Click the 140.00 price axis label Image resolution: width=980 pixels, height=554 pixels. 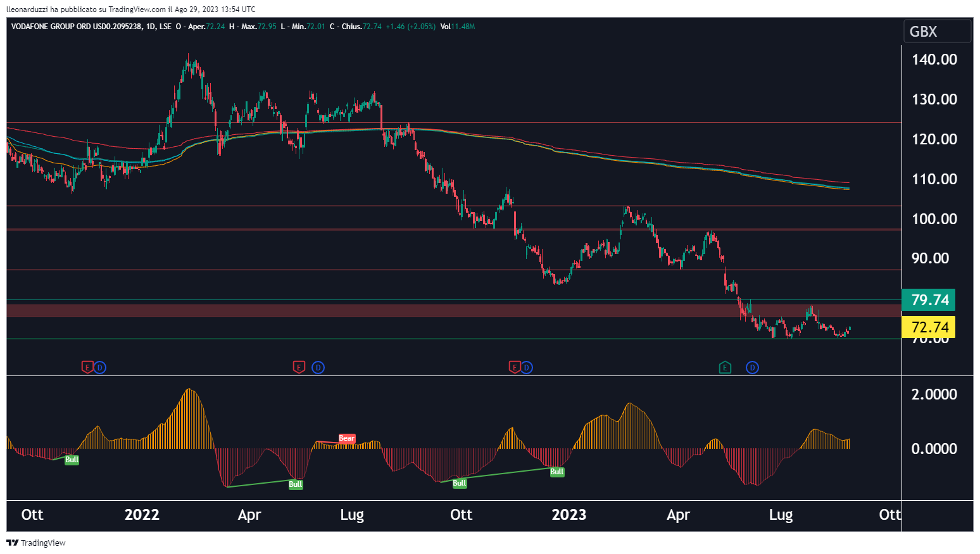coord(934,60)
